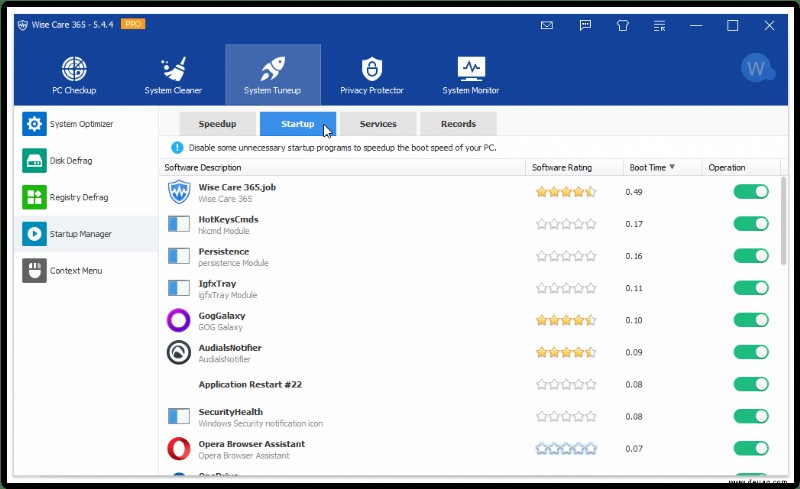Screen dimensions: 800x489
Task: Disable Opera Browser Assistant startup toggle
Action: (x=751, y=449)
